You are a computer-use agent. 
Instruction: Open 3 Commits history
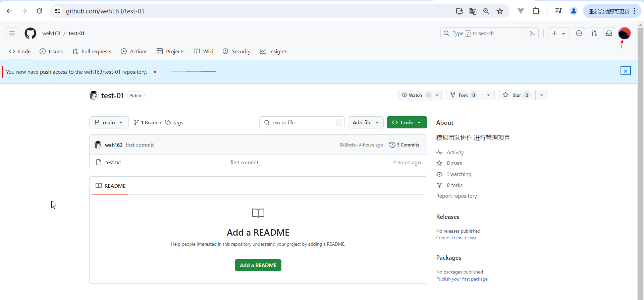pos(404,145)
